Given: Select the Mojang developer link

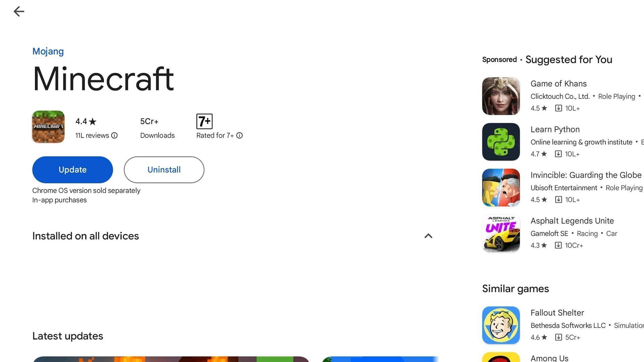Looking at the screenshot, I should coord(48,51).
